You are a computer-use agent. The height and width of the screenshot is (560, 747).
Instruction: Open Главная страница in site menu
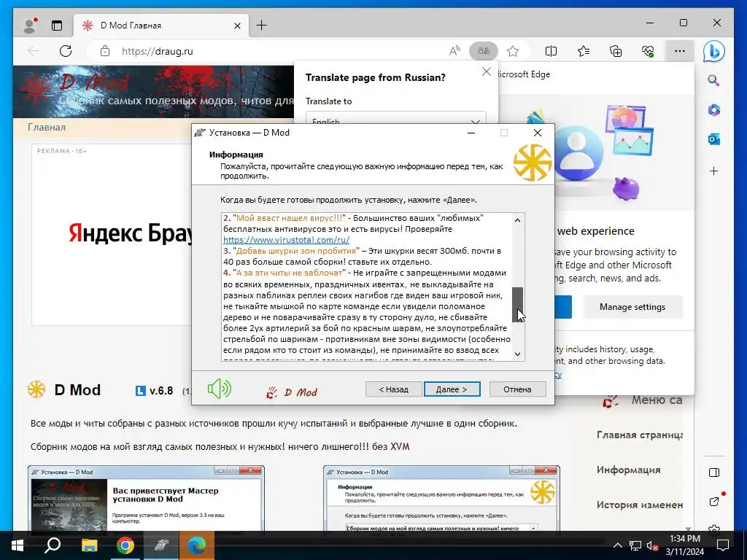pyautogui.click(x=639, y=435)
